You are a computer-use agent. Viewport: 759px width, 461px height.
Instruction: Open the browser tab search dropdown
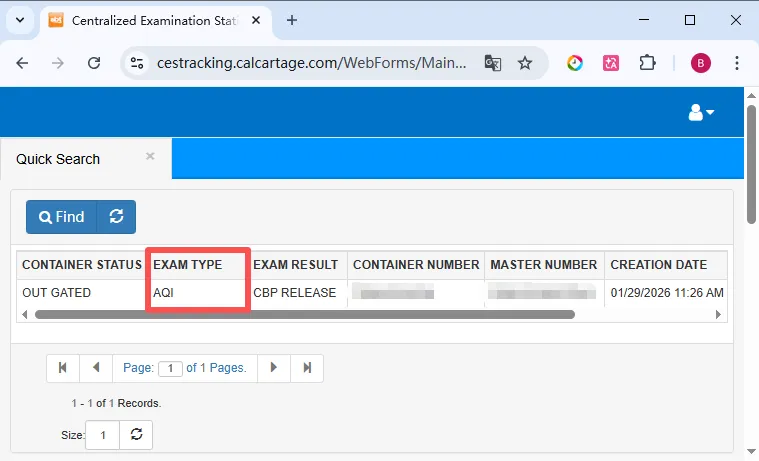(20, 20)
